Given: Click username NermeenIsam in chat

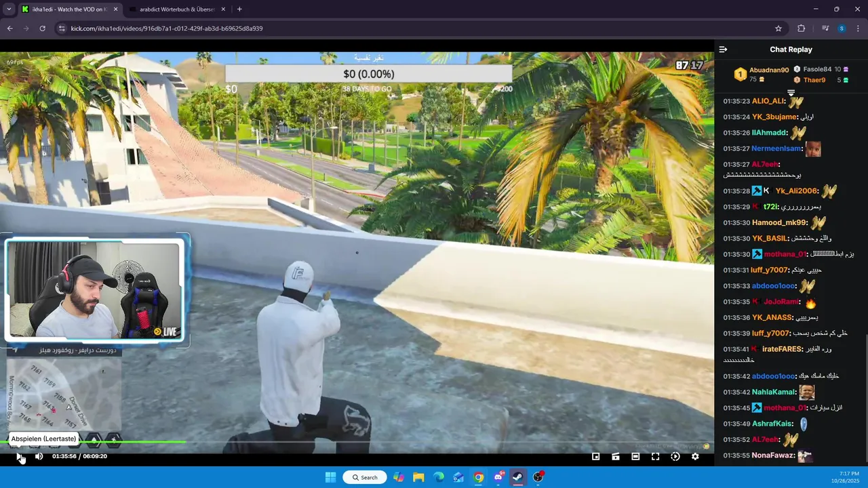Looking at the screenshot, I should pyautogui.click(x=776, y=148).
